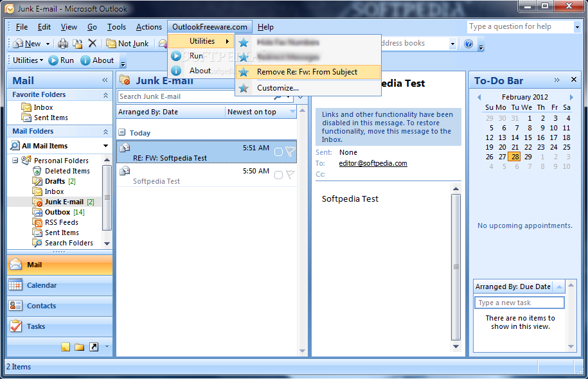
Task: Select Customize... in the submenu
Action: (x=308, y=88)
